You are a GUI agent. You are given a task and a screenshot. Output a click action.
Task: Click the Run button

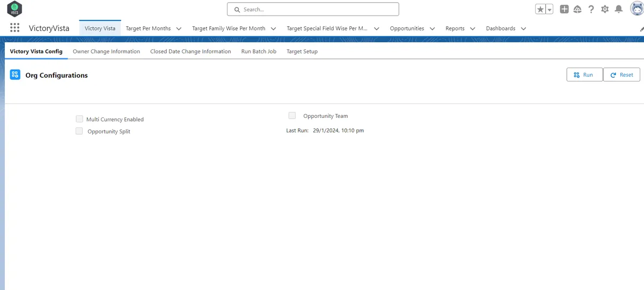click(584, 75)
